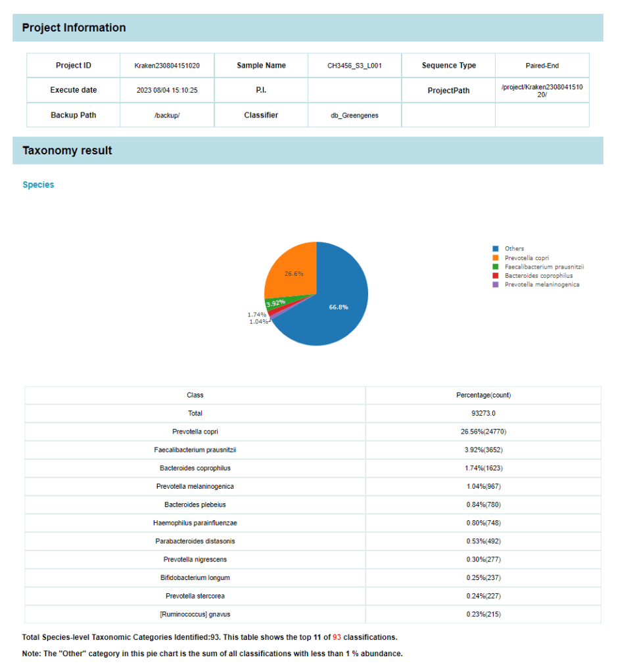
Task: Click the red 93 classifications number
Action: click(337, 637)
